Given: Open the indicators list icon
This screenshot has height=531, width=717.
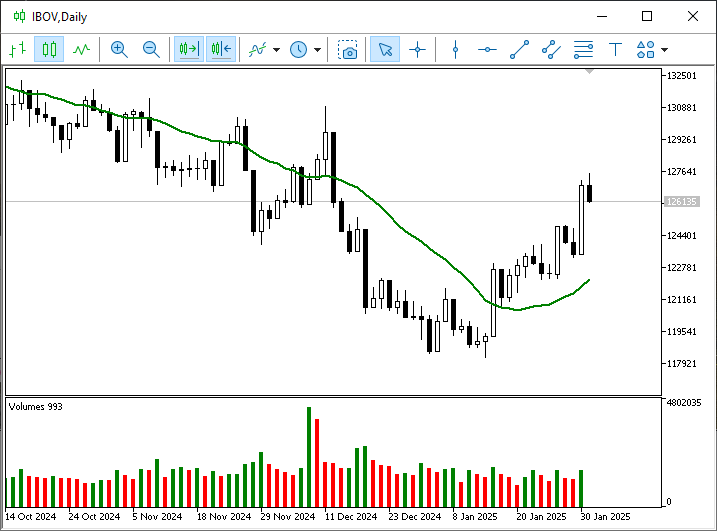Looking at the screenshot, I should [x=257, y=49].
